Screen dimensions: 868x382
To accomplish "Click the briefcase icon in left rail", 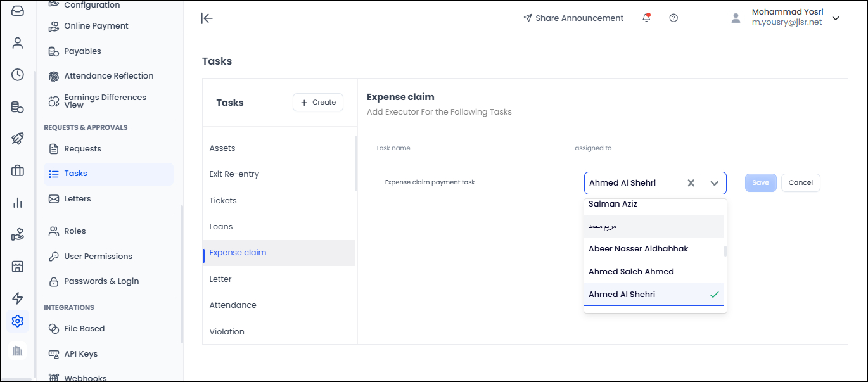I will (x=18, y=170).
